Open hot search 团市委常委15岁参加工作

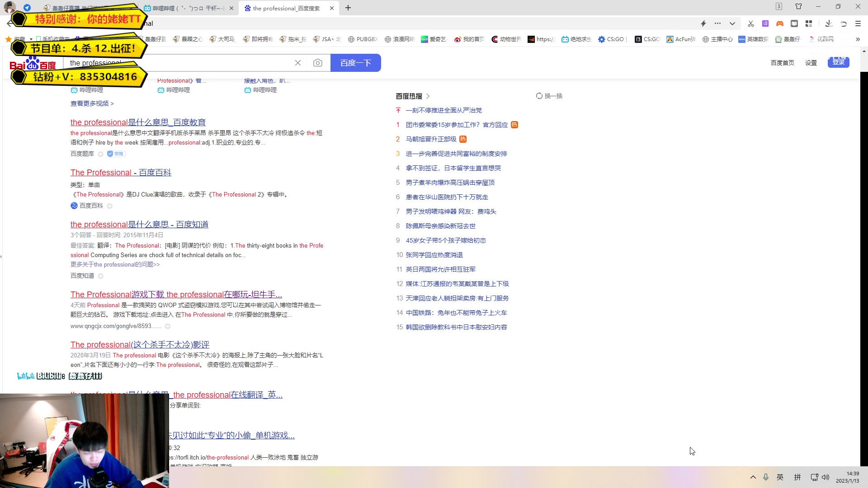457,125
